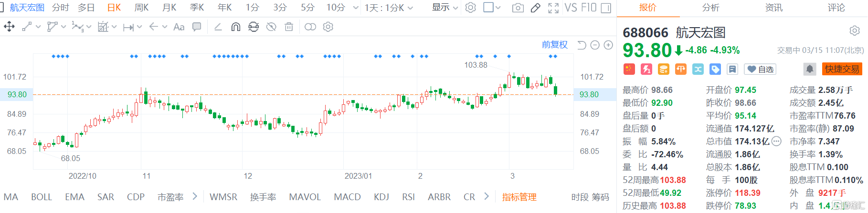Select the 月K monthly candlestick tab
The image size is (868, 213).
point(169,8)
